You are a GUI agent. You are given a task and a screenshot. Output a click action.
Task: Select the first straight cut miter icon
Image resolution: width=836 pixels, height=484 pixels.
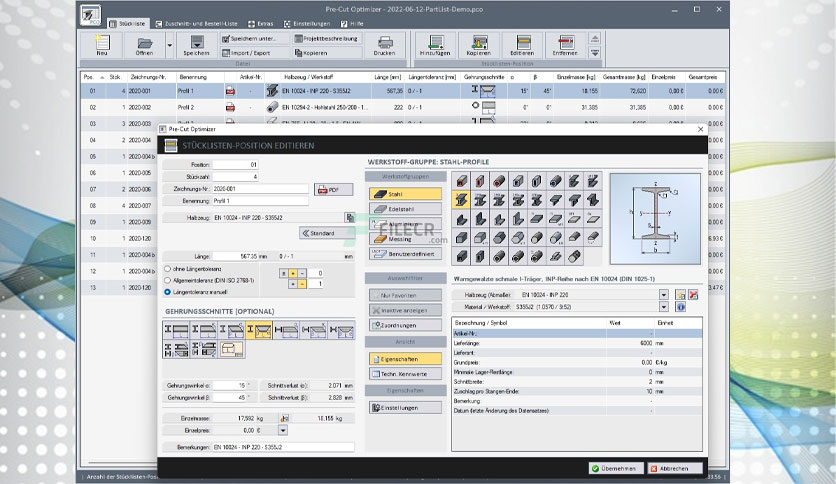coord(176,330)
